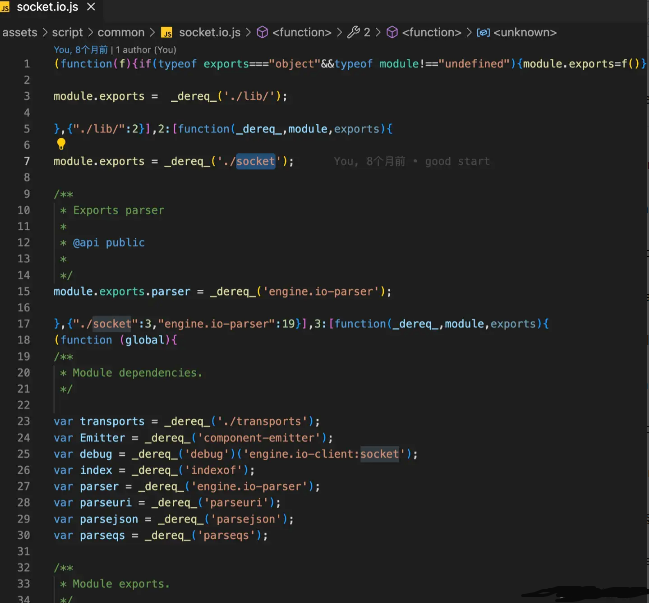Click 'engine.io-client:socket' string on line 25

[x=324, y=454]
